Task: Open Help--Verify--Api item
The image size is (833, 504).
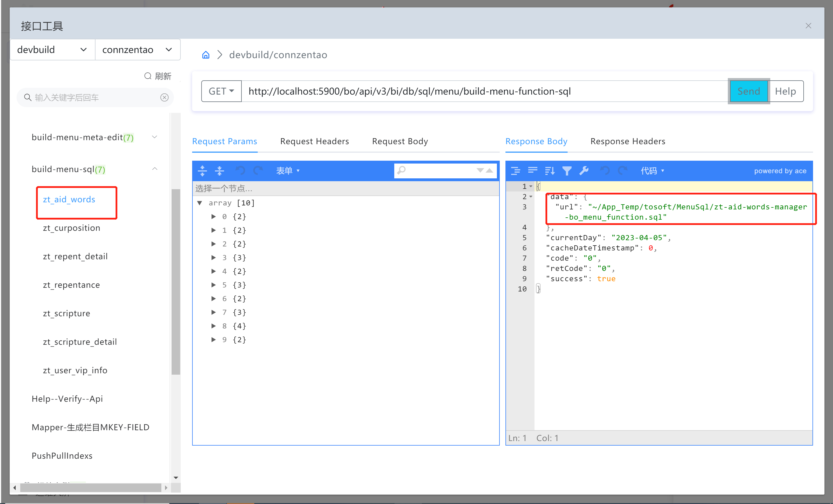Action: [x=67, y=399]
